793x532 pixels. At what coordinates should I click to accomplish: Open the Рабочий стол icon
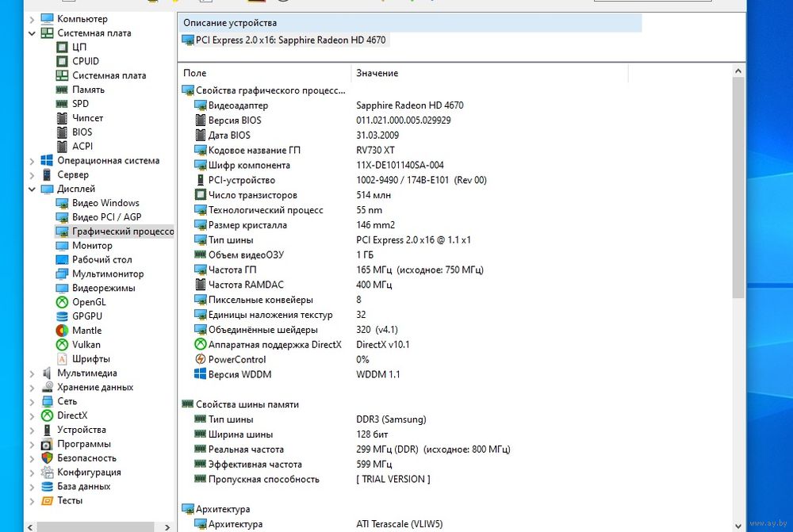click(x=62, y=259)
